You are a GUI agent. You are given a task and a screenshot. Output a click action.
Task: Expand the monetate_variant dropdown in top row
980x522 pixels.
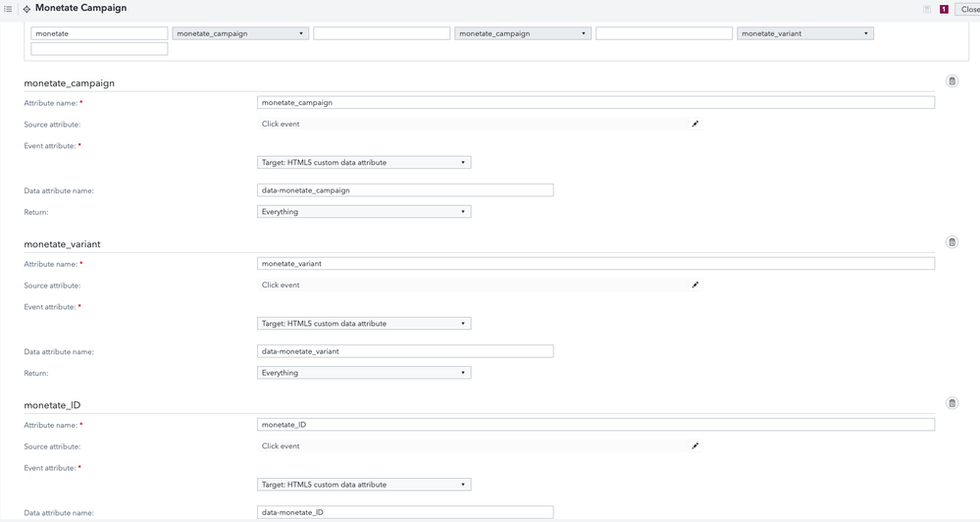pos(804,33)
